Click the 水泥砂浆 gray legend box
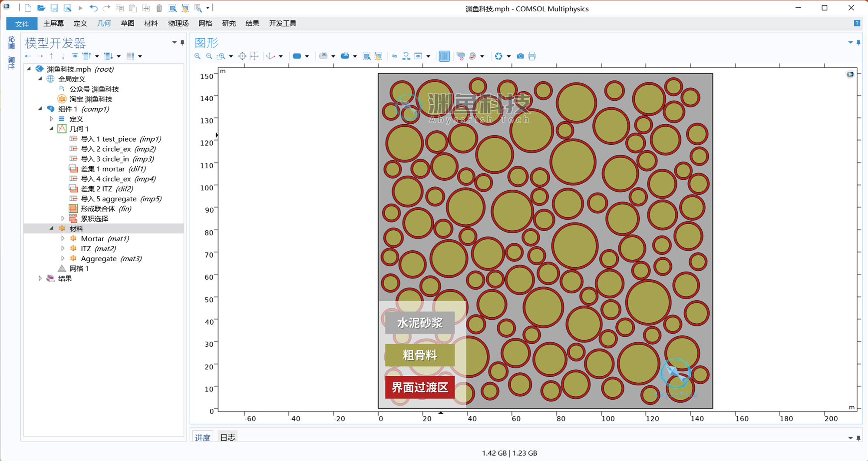Screen dimensions: 868x461 pos(419,323)
